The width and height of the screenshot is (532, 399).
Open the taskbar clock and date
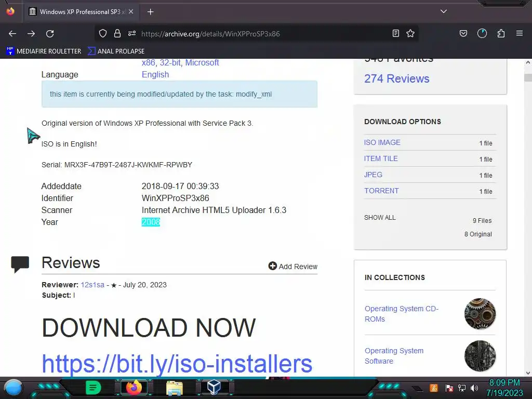(x=504, y=388)
